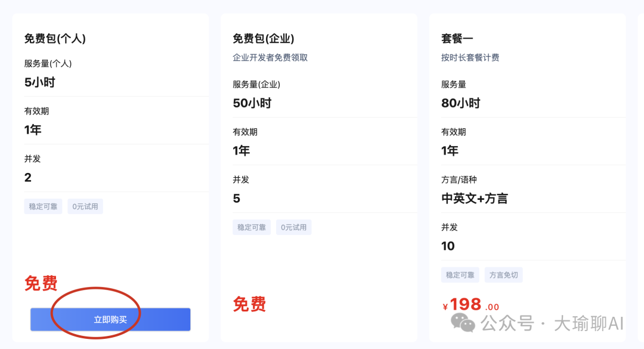Select the 0元试用 badge on 免费包(个人)

[x=85, y=206]
